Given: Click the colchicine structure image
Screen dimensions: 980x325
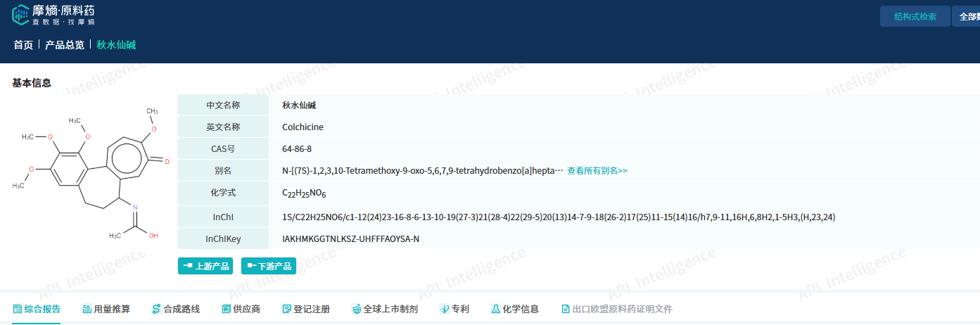Looking at the screenshot, I should pyautogui.click(x=91, y=174).
